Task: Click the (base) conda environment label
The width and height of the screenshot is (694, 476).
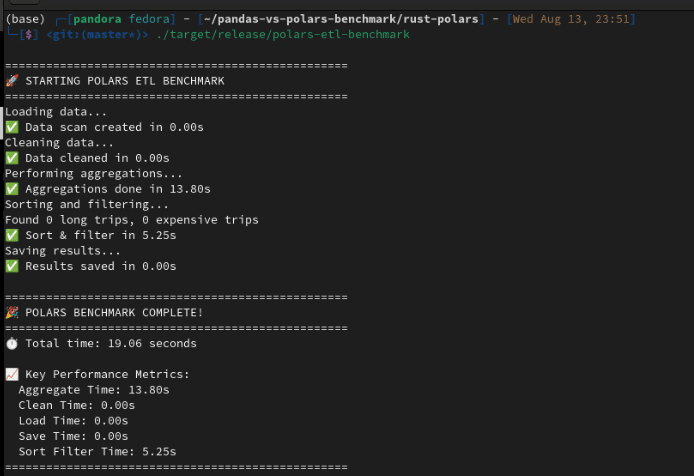Action: point(25,19)
